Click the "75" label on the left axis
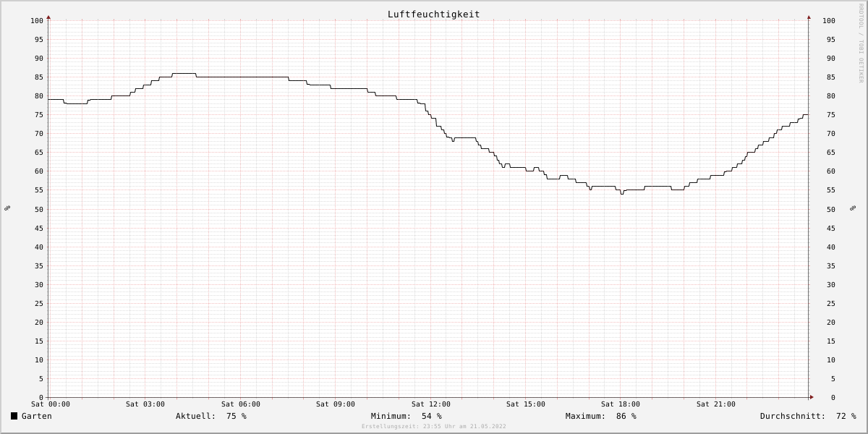The height and width of the screenshot is (434, 868). tap(39, 115)
